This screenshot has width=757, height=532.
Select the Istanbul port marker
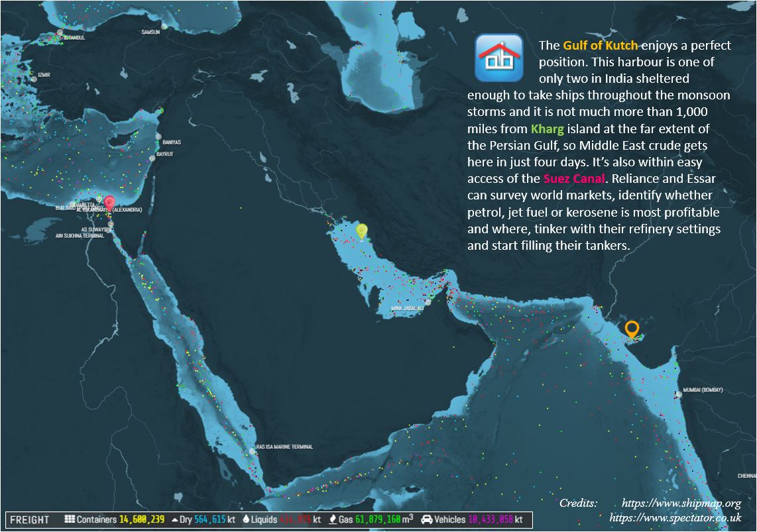point(60,32)
